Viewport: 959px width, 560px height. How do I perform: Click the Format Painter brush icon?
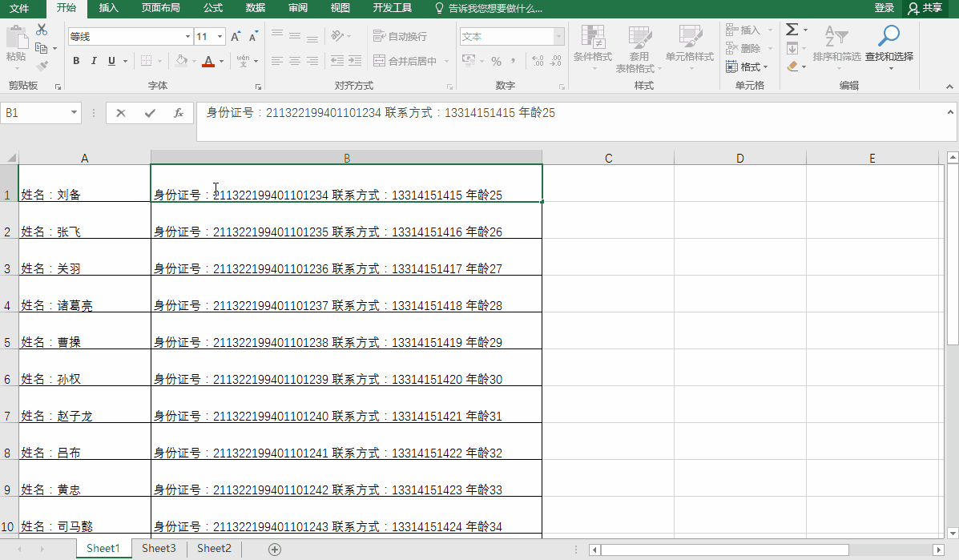tap(42, 66)
